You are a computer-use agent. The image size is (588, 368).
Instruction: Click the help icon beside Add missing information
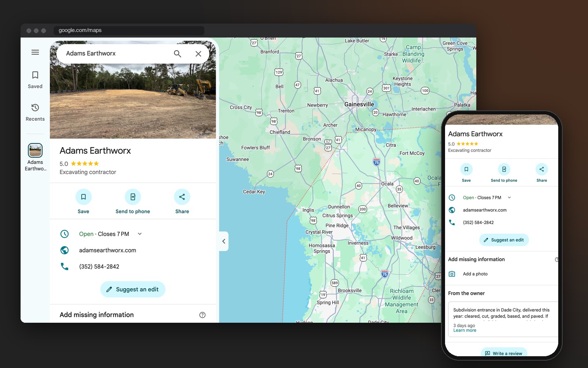[x=202, y=315]
